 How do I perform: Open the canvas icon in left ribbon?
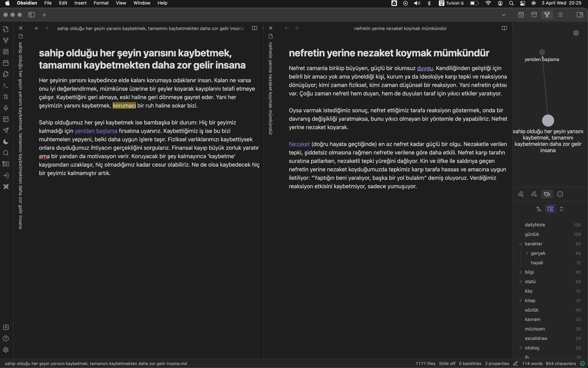coord(6,52)
